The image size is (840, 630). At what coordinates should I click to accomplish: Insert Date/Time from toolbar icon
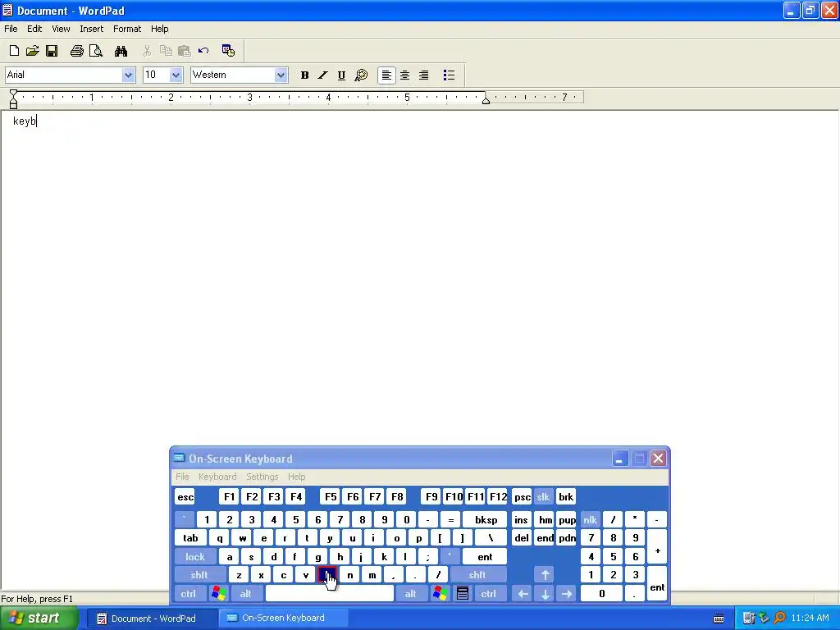pyautogui.click(x=228, y=51)
